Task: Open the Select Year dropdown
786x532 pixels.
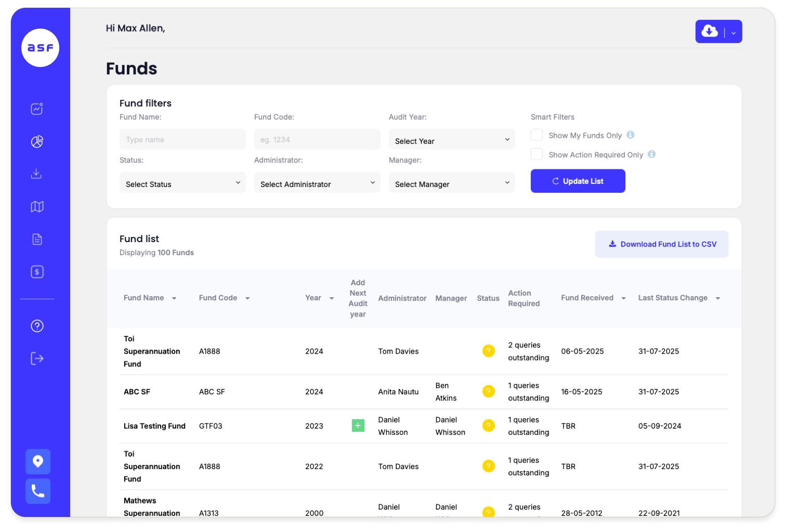Action: point(451,139)
